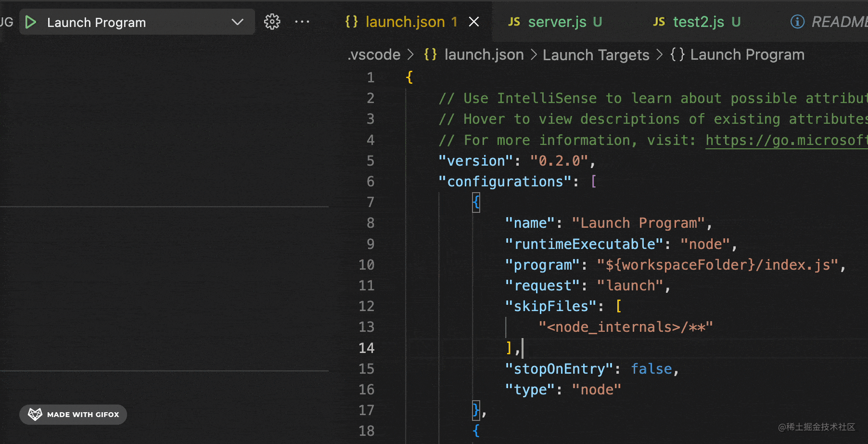Open debug views ellipsis menu
868x444 pixels.
[x=302, y=22]
